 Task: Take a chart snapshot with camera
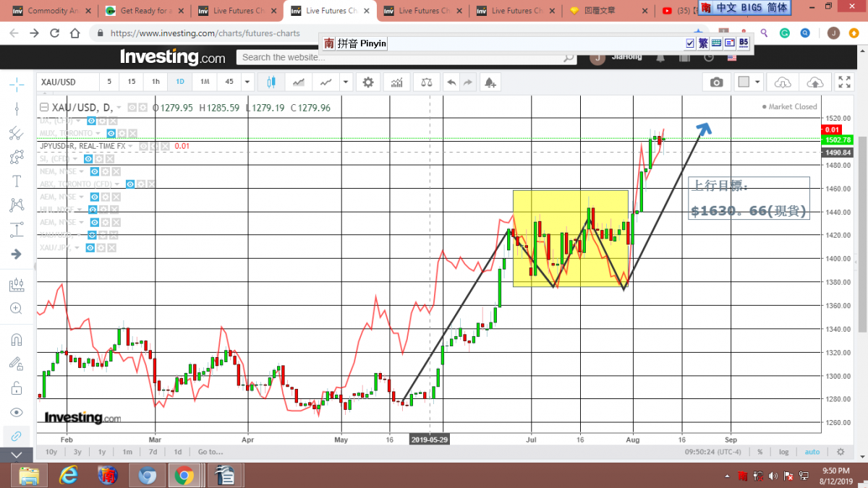716,82
